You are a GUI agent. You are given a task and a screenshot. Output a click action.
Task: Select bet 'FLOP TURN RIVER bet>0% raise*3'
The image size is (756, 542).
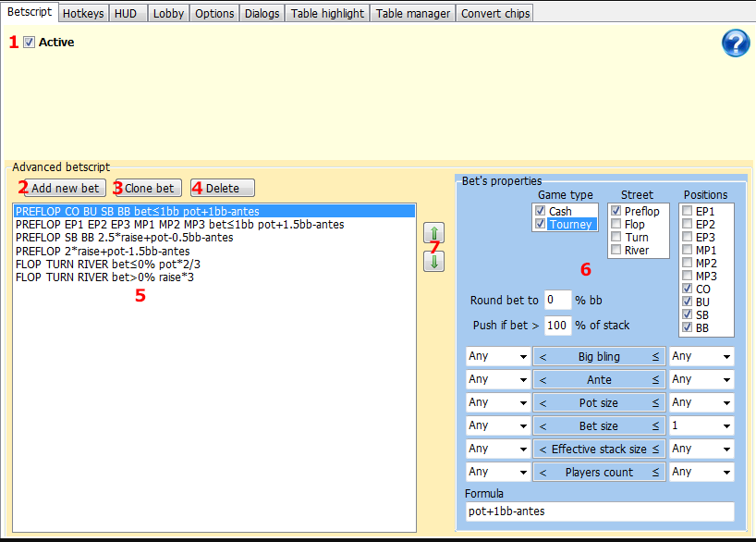coord(214,277)
